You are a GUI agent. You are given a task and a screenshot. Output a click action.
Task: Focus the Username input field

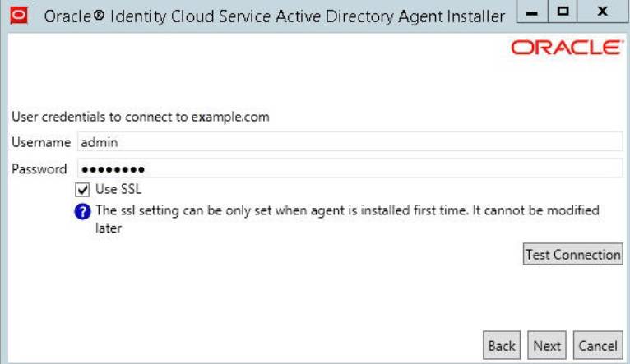[x=350, y=142]
